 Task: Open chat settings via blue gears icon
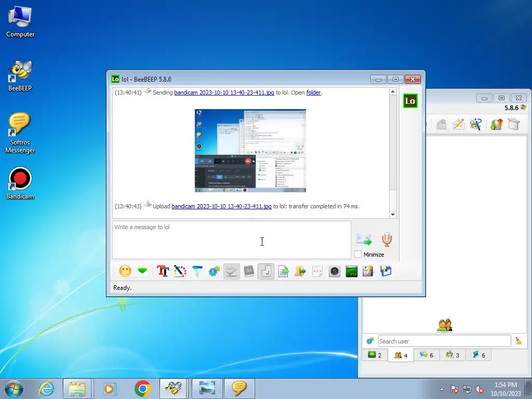(214, 271)
